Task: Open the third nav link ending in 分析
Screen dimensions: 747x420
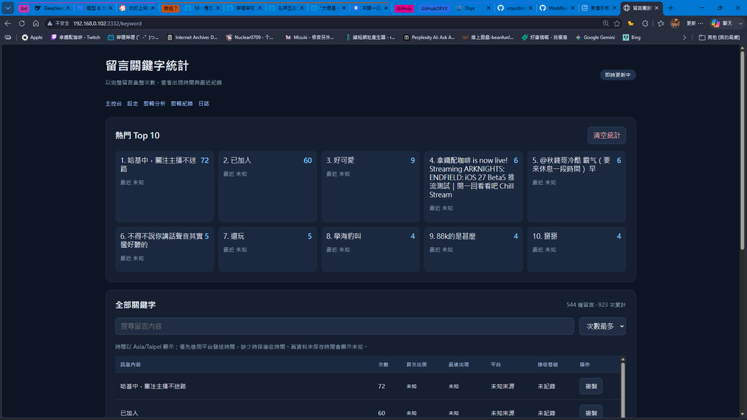Action: pos(154,103)
